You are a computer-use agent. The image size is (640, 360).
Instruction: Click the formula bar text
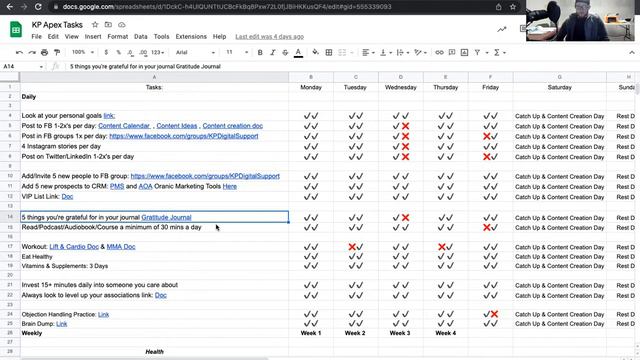[x=145, y=67]
